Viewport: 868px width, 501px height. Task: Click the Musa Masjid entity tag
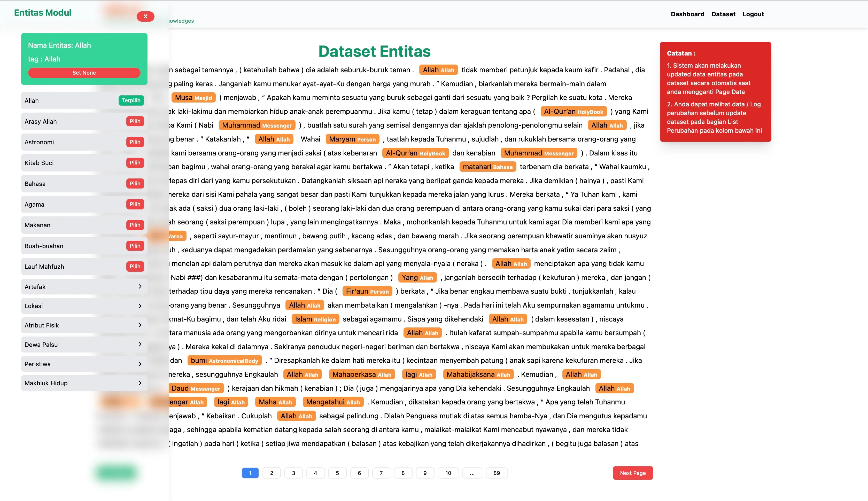[193, 98]
